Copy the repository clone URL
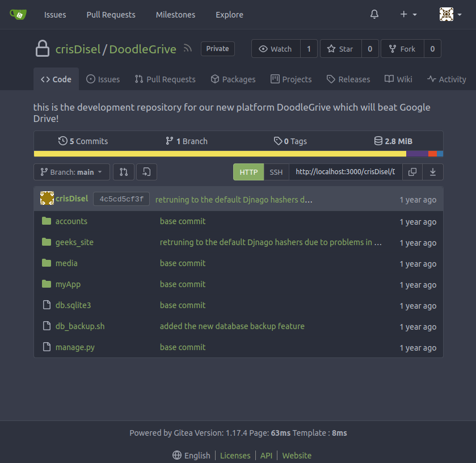 [412, 172]
